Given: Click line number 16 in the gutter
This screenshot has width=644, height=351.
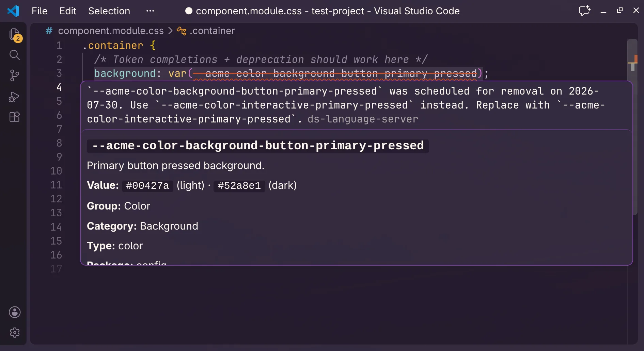Looking at the screenshot, I should pos(56,255).
